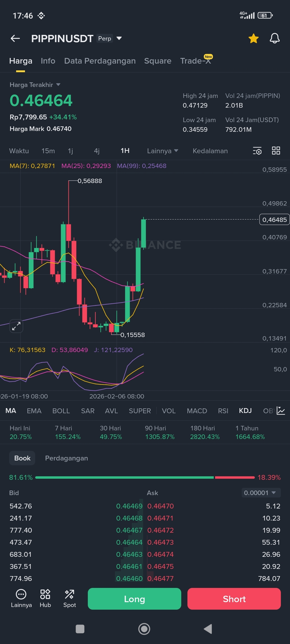This screenshot has width=290, height=644.
Task: Tap the 7 Hari 155.24% performance
Action: click(68, 432)
